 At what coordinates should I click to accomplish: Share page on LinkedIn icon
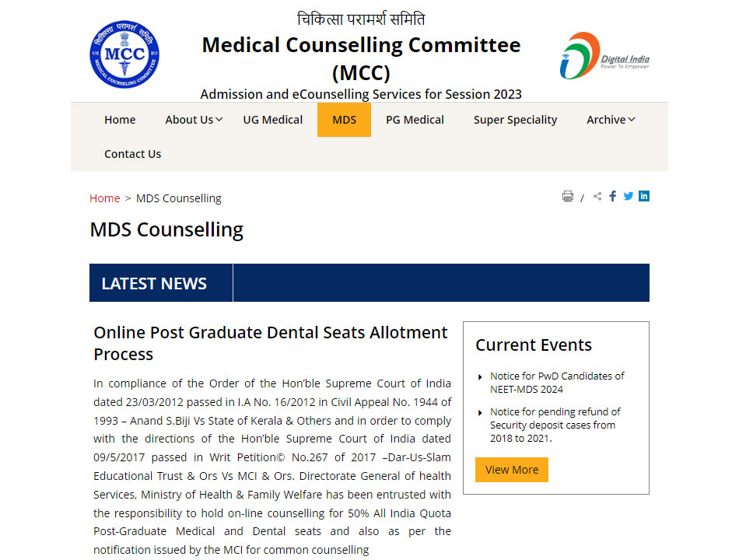643,196
